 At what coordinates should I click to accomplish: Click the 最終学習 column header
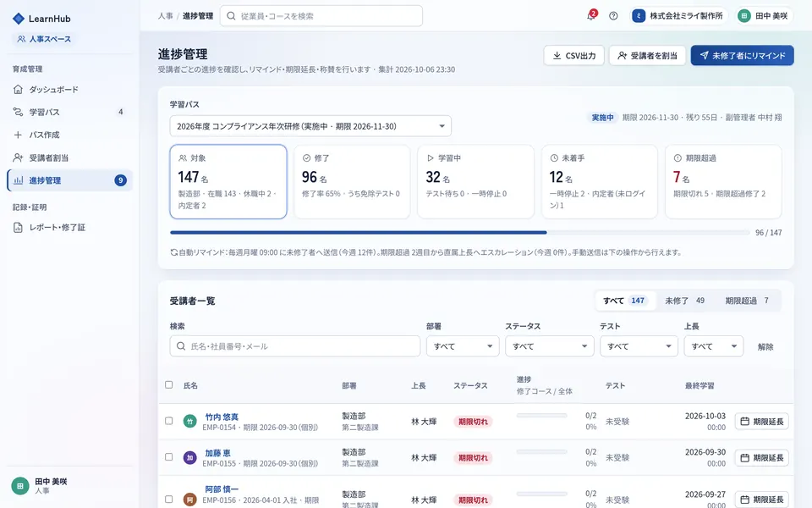(x=700, y=386)
